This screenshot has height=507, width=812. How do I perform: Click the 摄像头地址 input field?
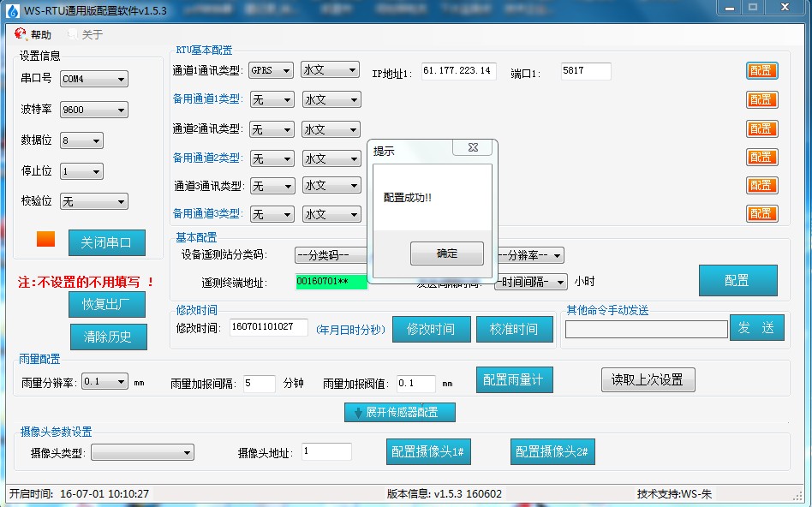coord(326,451)
